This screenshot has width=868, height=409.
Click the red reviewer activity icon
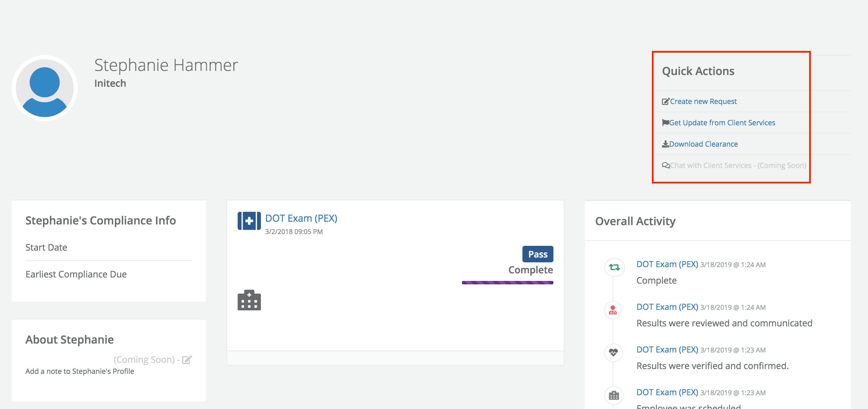(x=613, y=310)
